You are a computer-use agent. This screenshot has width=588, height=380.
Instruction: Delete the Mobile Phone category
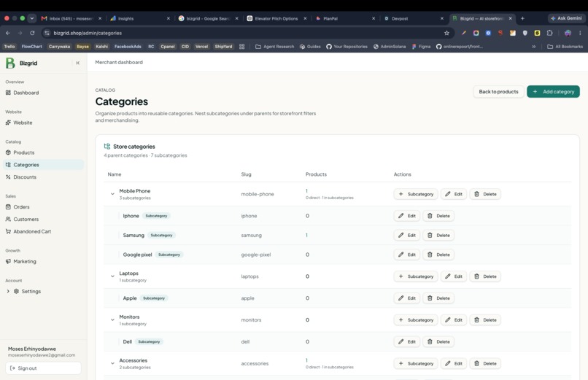point(485,194)
